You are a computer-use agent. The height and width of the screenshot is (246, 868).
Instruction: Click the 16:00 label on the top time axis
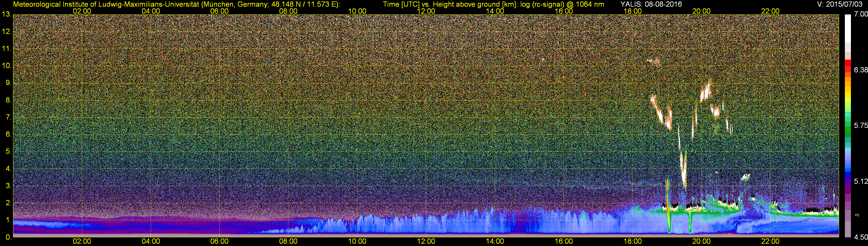tap(564, 11)
